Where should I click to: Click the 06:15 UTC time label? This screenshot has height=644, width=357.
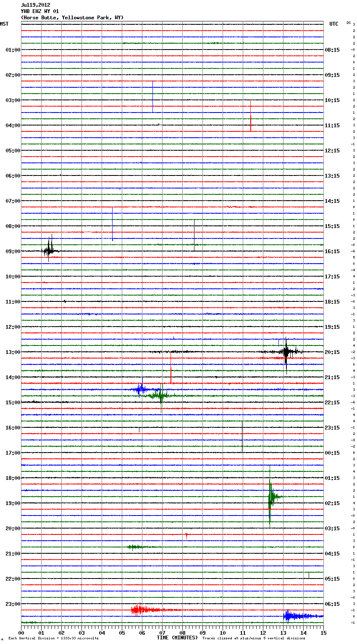(x=332, y=604)
